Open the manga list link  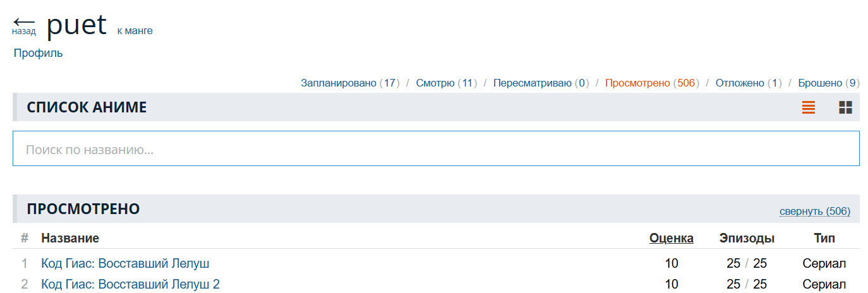[x=135, y=30]
